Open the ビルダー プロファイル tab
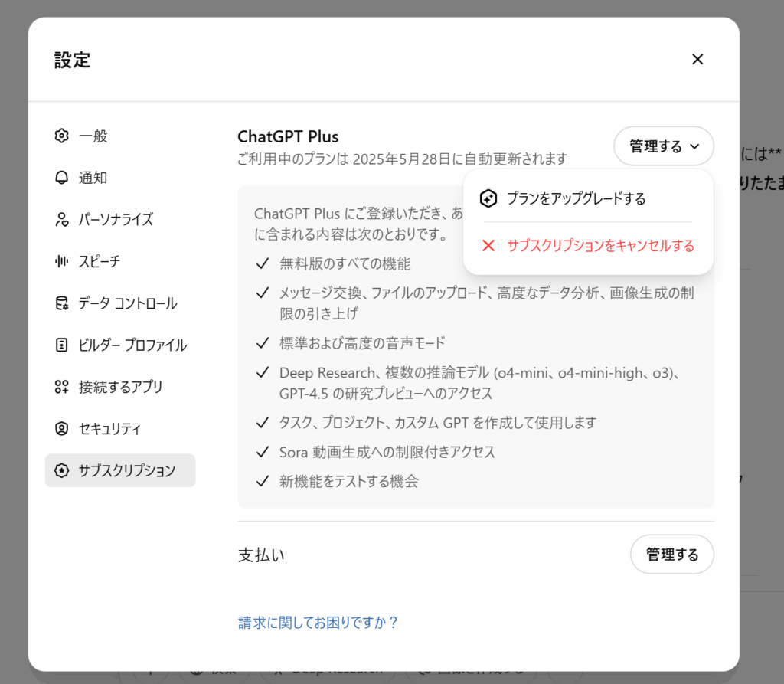Image resolution: width=784 pixels, height=684 pixels. tap(120, 345)
